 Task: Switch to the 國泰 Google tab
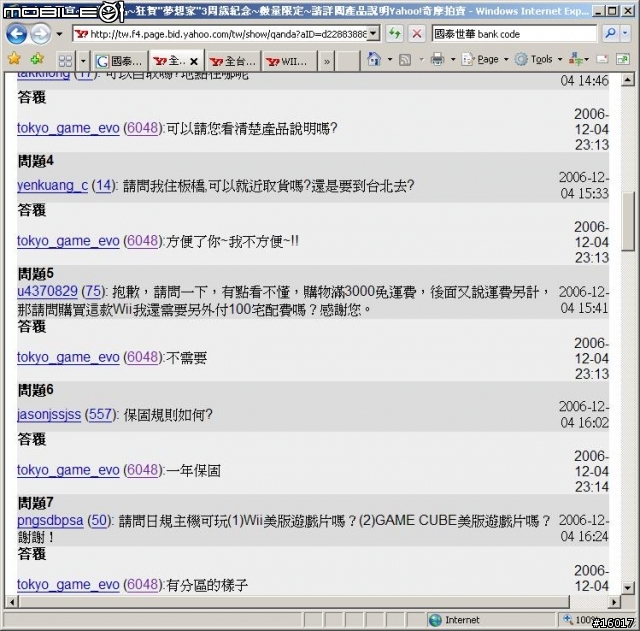[x=120, y=61]
